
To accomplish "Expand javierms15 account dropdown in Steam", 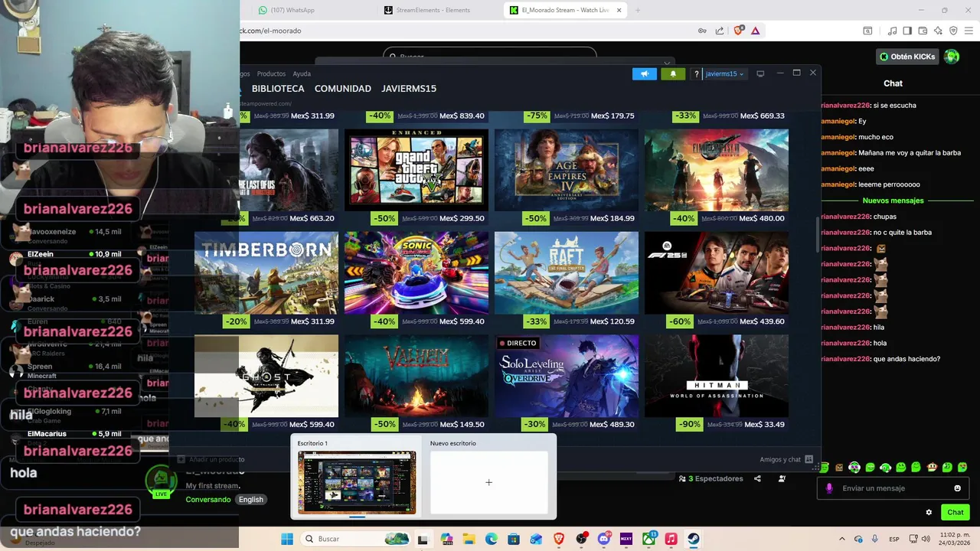I will (x=724, y=73).
